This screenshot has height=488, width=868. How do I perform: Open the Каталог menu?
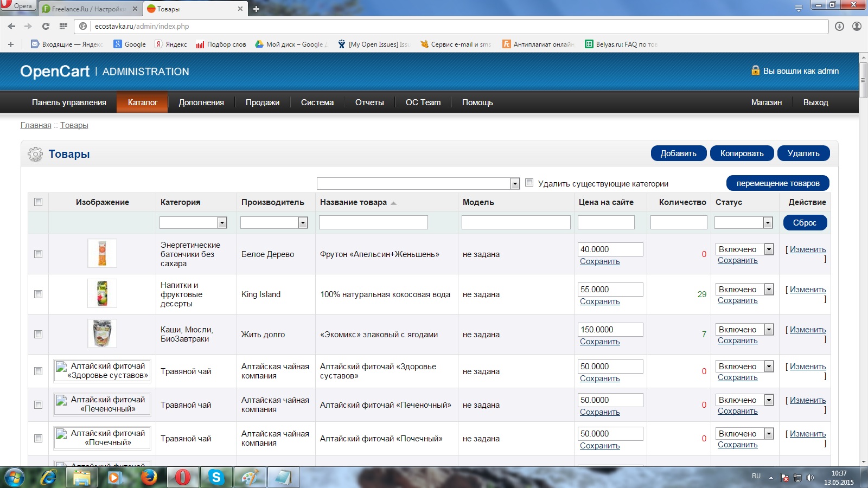[x=143, y=102]
